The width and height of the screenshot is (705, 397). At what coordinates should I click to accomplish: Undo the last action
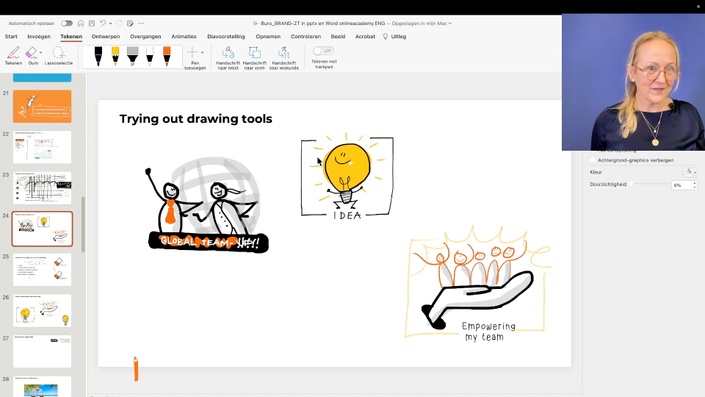click(x=103, y=23)
